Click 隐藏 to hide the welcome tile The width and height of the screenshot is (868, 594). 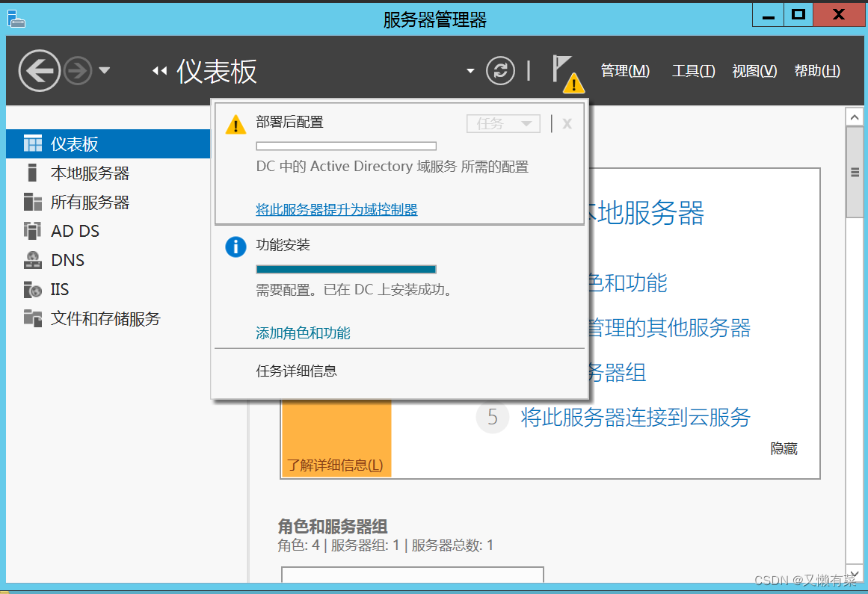pyautogui.click(x=784, y=448)
